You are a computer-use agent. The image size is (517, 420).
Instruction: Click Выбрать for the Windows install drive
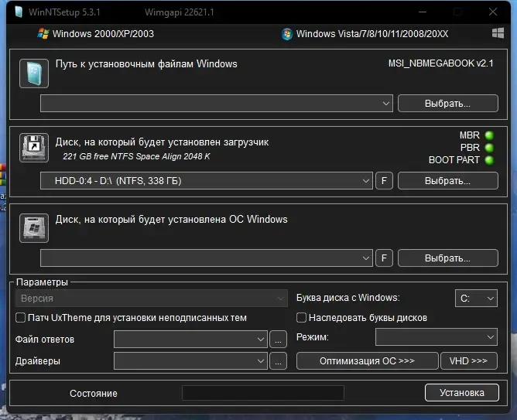448,258
